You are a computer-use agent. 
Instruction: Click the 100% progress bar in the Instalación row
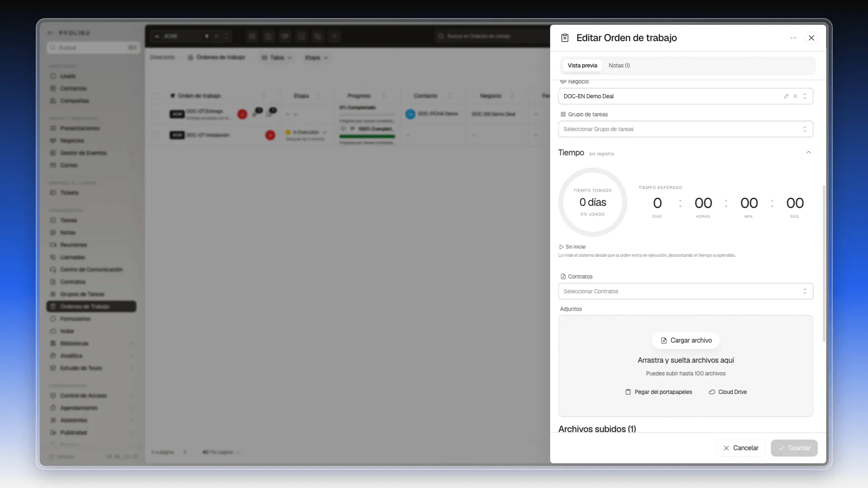(x=367, y=136)
